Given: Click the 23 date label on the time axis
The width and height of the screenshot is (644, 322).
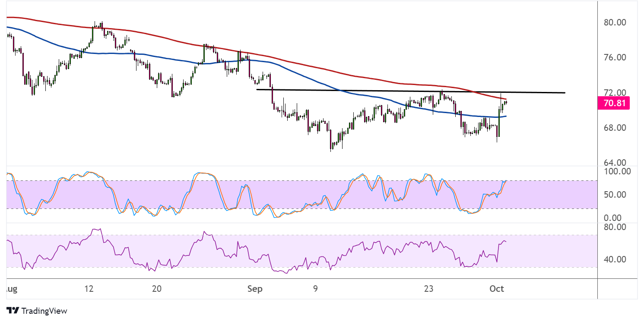Looking at the screenshot, I should [x=428, y=289].
